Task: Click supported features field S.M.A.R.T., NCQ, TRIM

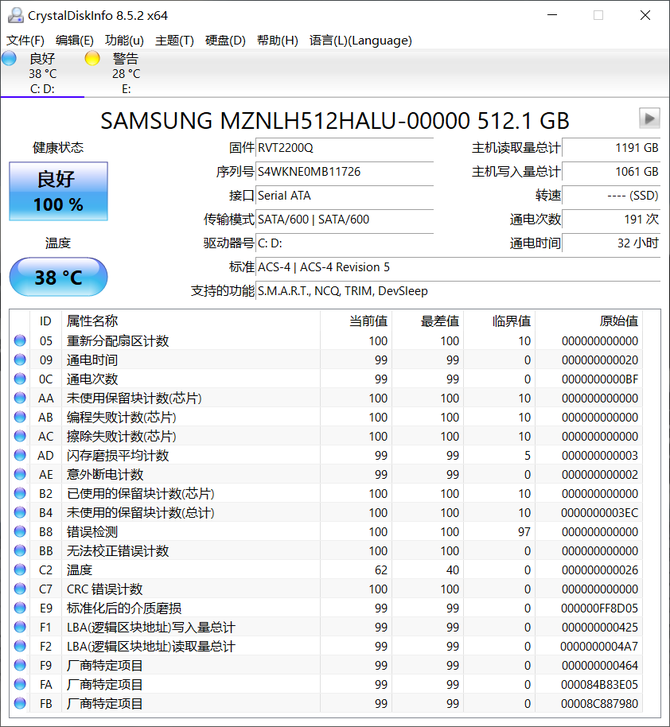Action: click(458, 291)
